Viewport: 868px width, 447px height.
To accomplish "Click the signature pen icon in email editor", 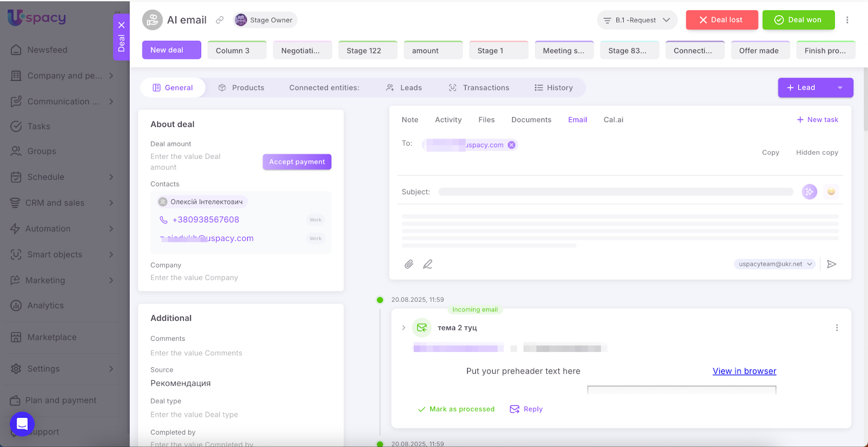I will point(427,264).
